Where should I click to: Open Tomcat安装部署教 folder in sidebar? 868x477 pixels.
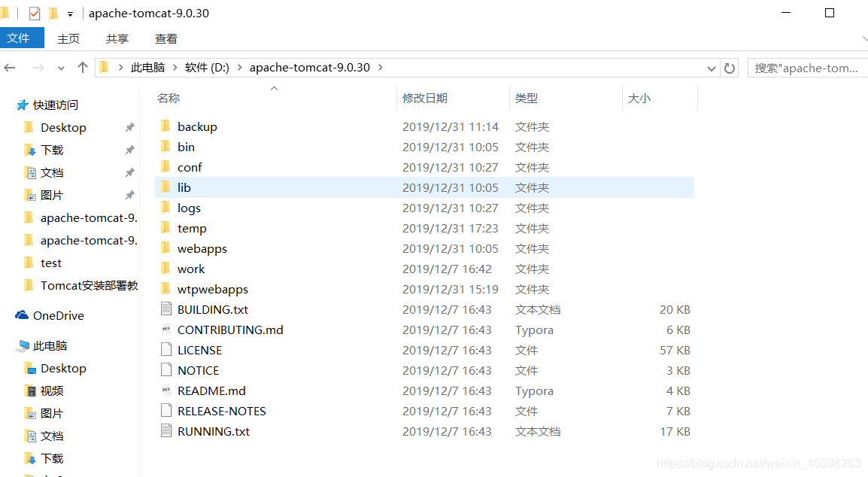coord(89,286)
